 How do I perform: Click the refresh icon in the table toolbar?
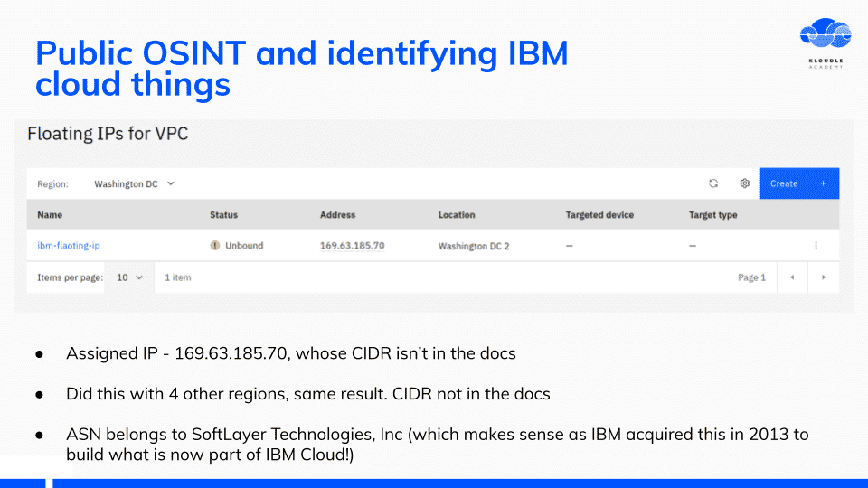[x=713, y=183]
